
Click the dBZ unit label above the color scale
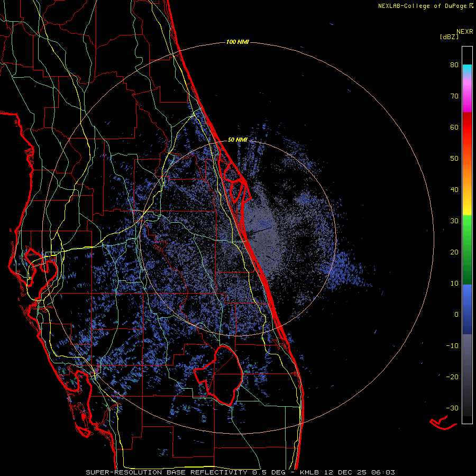click(449, 36)
